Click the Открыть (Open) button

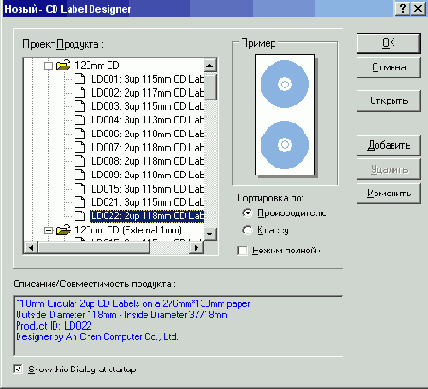click(388, 101)
